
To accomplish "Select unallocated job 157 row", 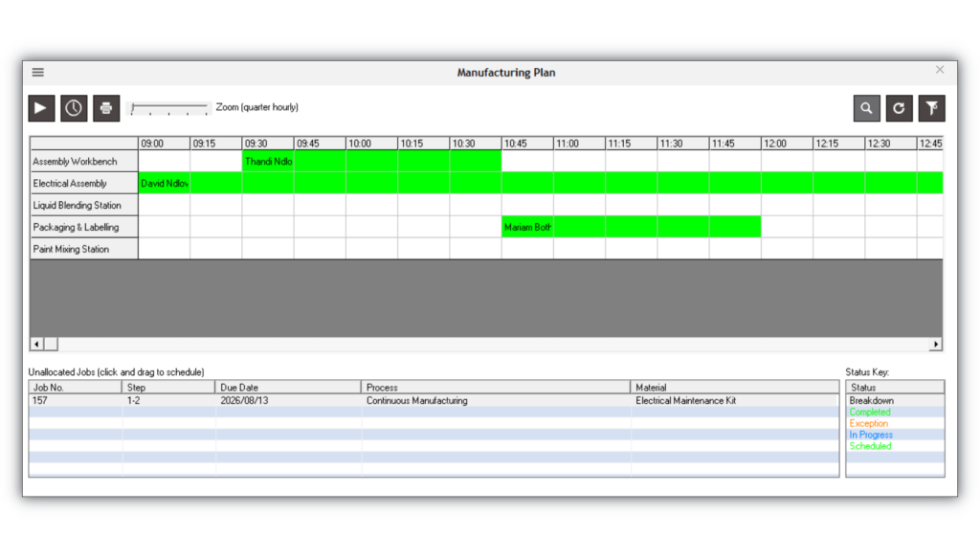I will [434, 400].
